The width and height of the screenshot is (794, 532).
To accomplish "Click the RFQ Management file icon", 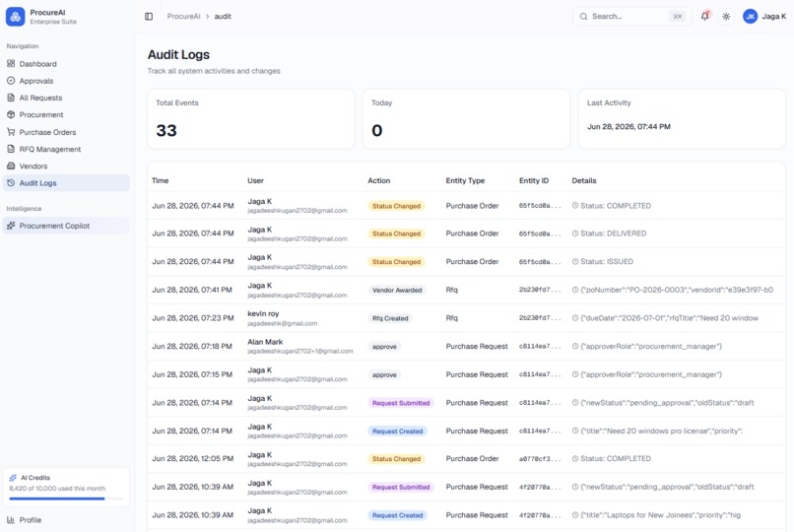I will pyautogui.click(x=11, y=149).
